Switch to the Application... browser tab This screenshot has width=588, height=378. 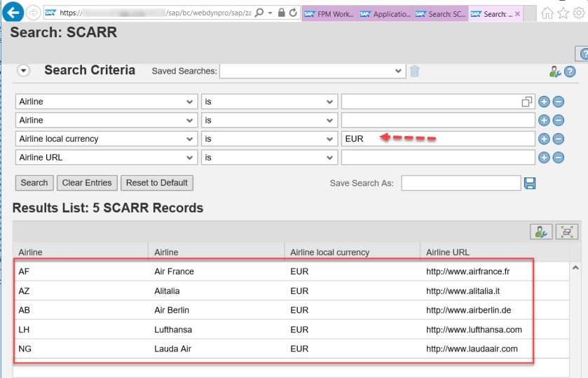tap(385, 13)
